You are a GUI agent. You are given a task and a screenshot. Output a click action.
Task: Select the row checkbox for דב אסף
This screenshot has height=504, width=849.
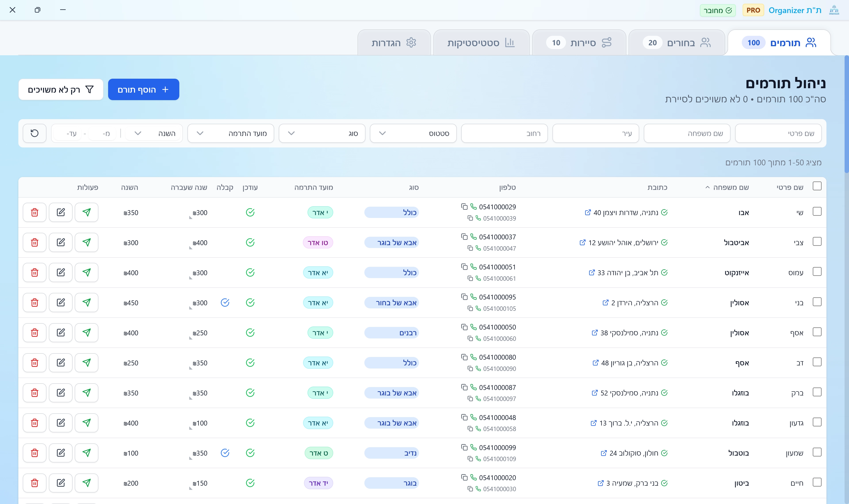817,362
